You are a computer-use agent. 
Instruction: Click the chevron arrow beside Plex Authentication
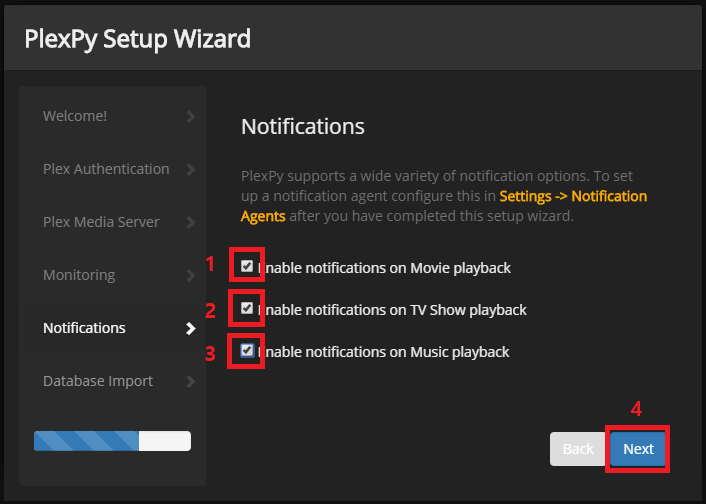(191, 170)
